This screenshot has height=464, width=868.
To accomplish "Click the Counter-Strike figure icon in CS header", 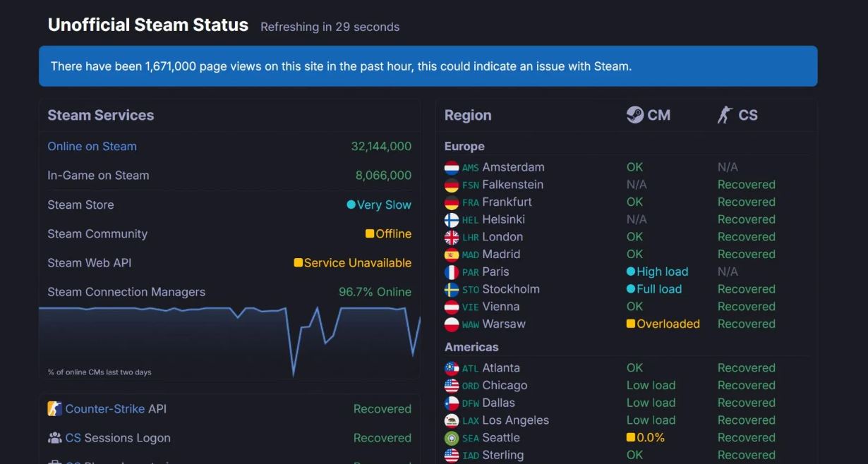I will pyautogui.click(x=725, y=115).
